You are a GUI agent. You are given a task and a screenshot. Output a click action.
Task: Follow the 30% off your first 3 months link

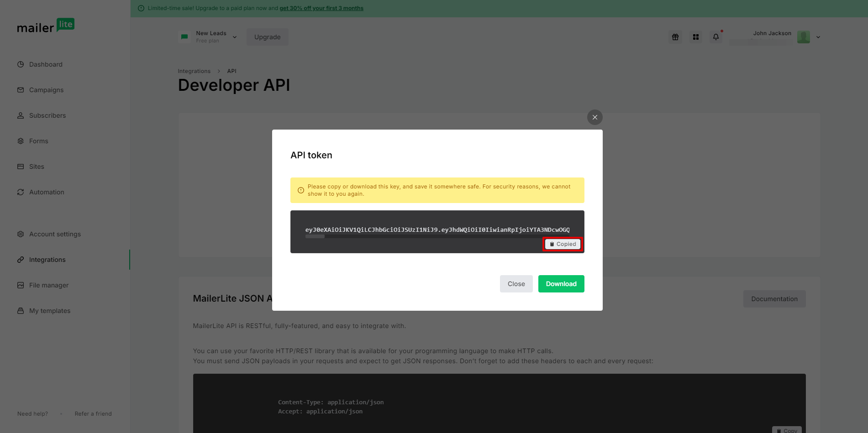click(321, 8)
